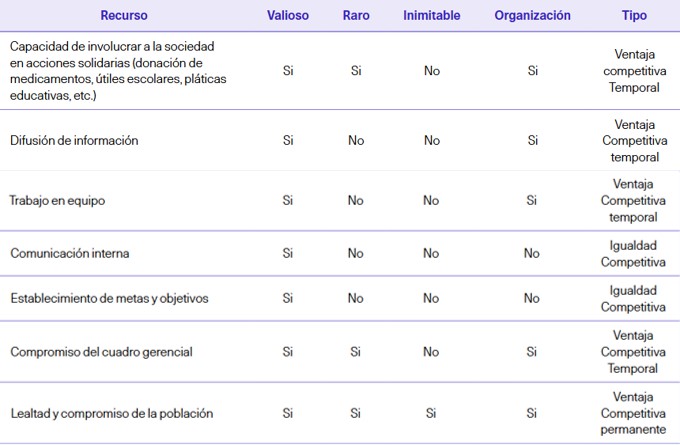Click Organización 'No' for Comunicación interna
The width and height of the screenshot is (680, 445).
pyautogui.click(x=532, y=254)
